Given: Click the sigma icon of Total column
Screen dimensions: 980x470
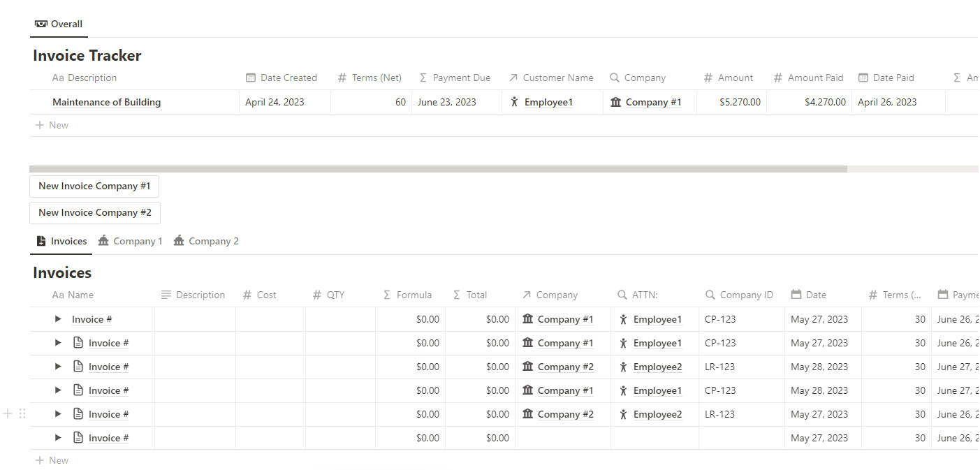Looking at the screenshot, I should click(x=457, y=295).
